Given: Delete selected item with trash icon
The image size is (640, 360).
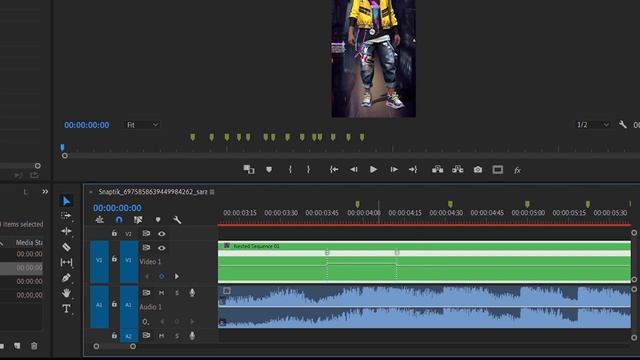Looking at the screenshot, I should 34,346.
